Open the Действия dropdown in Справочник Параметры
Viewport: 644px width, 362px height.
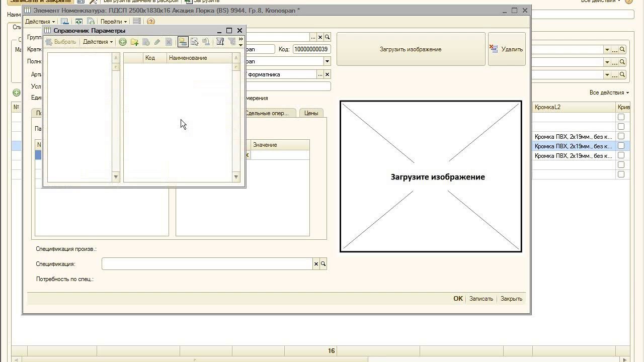98,42
